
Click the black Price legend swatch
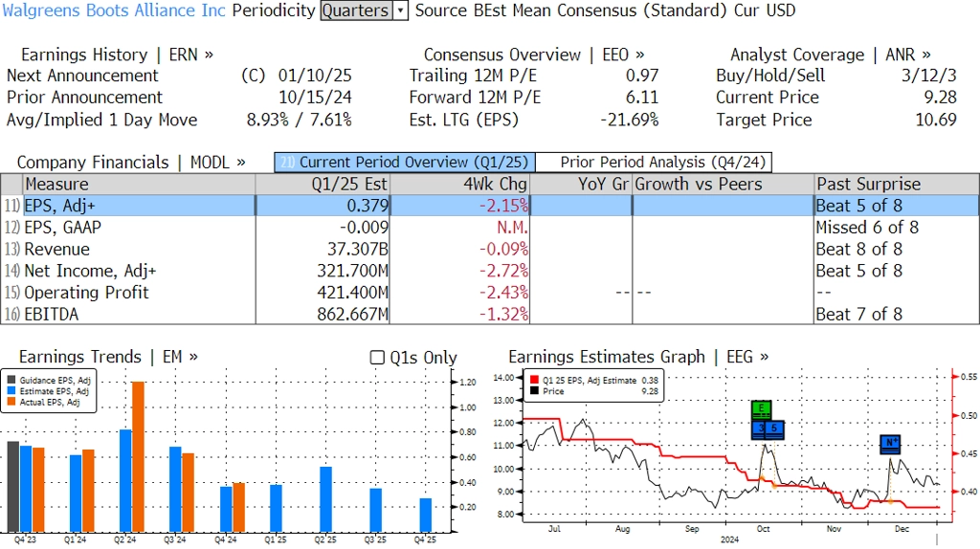point(534,391)
